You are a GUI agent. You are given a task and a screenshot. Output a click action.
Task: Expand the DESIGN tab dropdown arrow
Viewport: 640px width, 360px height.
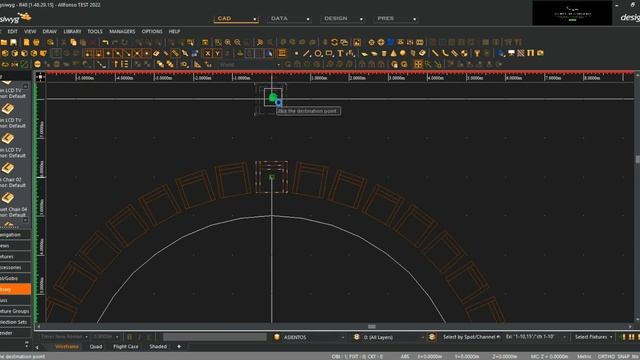[x=361, y=19]
